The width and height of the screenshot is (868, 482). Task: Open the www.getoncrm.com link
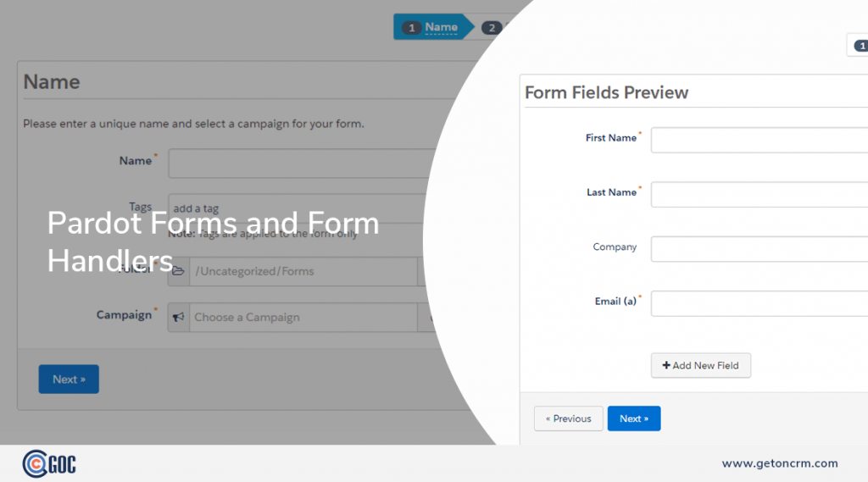click(780, 463)
